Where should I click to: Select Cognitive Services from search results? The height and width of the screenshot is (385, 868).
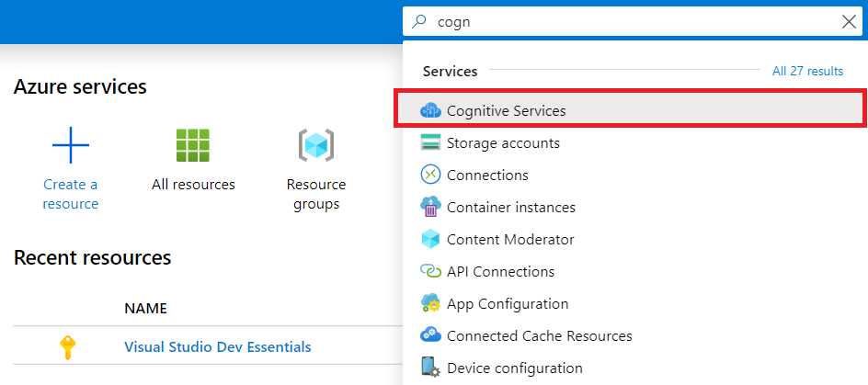pyautogui.click(x=631, y=110)
